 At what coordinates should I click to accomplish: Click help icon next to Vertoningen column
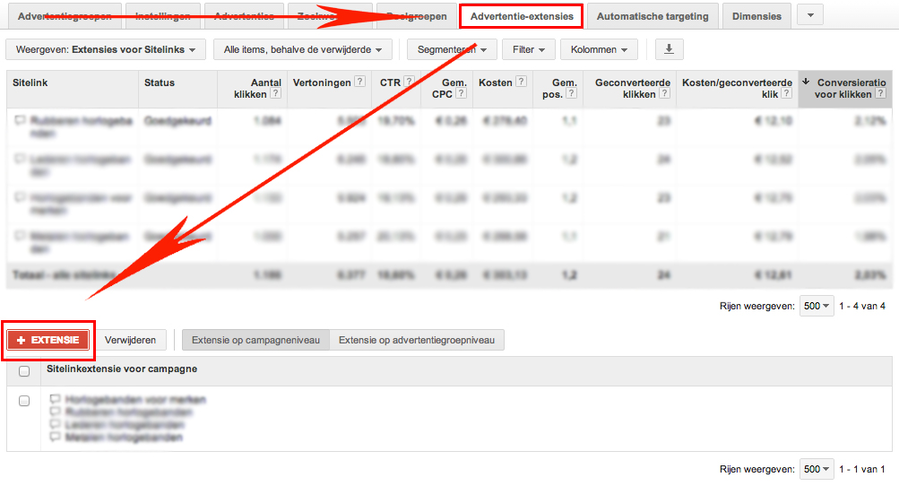click(358, 82)
